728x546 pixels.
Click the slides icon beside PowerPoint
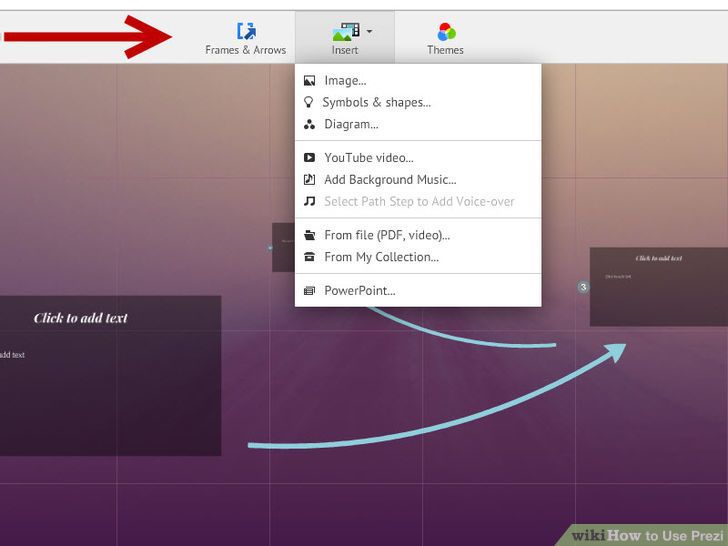pos(309,291)
